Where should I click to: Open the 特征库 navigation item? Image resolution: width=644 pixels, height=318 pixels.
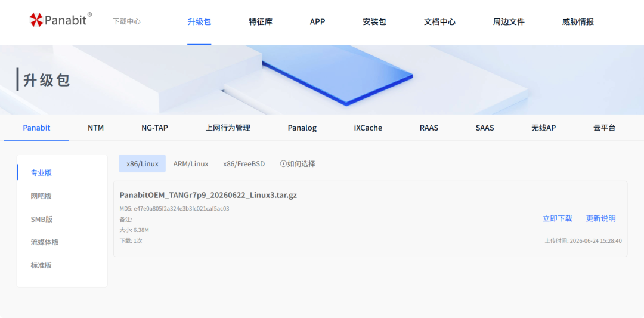click(x=261, y=22)
